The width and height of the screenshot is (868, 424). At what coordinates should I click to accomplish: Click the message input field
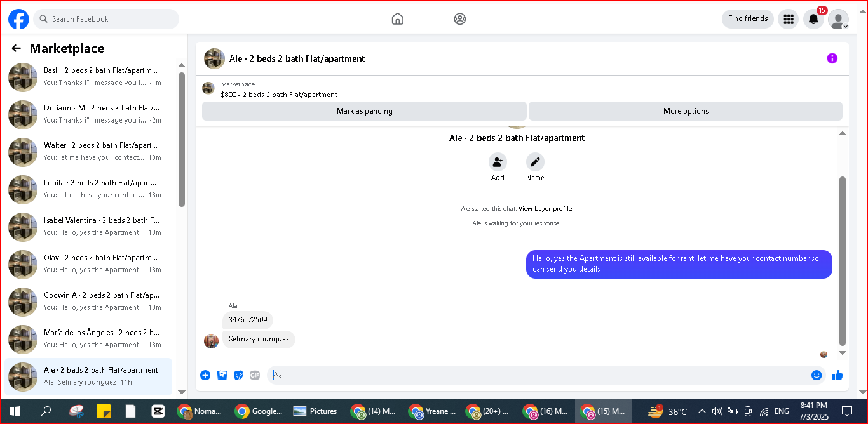coord(546,375)
